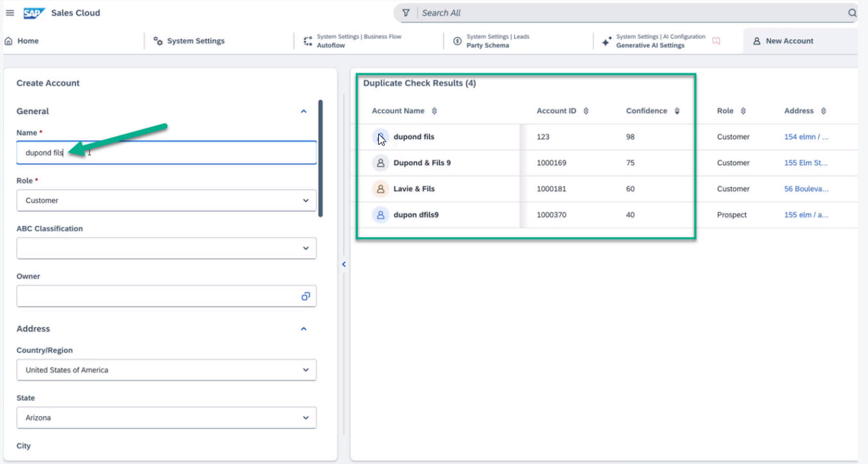Click the Party Schema tab icon
This screenshot has height=464, width=868.
(x=457, y=41)
